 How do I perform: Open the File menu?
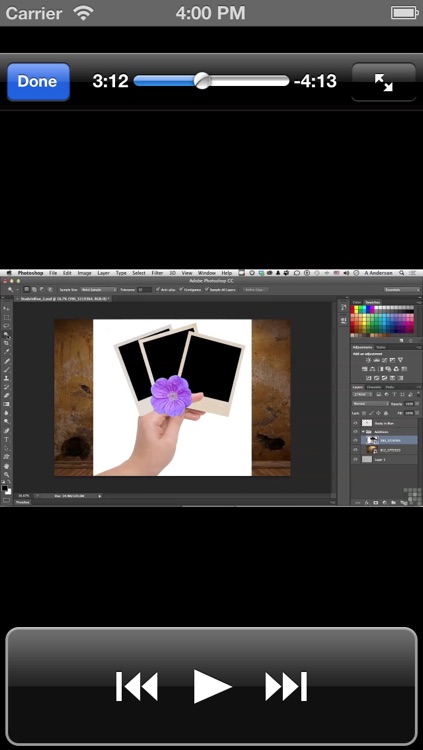click(x=53, y=273)
